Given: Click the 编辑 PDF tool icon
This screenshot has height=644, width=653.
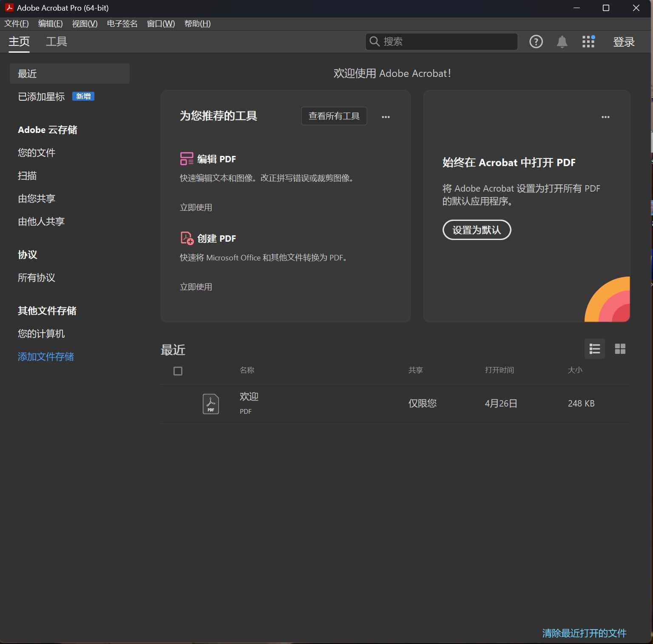Looking at the screenshot, I should 186,158.
